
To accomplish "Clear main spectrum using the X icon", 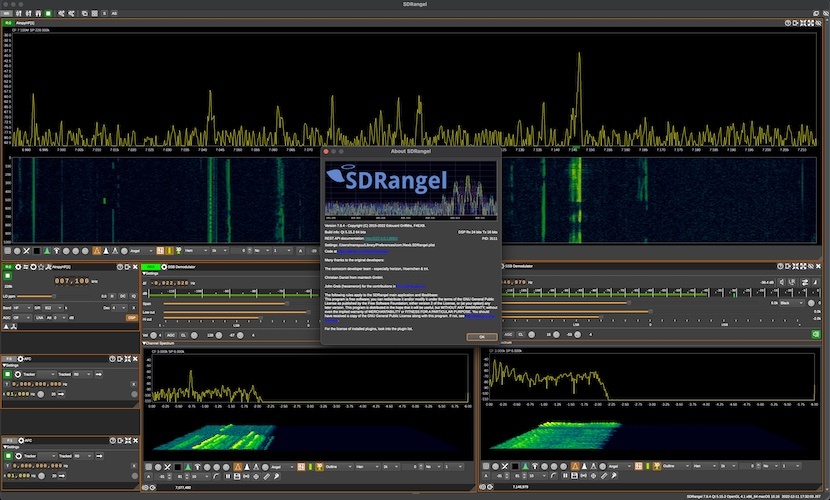I will [26, 251].
